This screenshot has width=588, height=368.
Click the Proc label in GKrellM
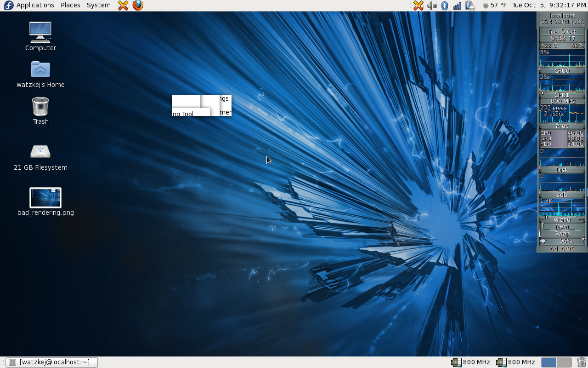point(562,126)
